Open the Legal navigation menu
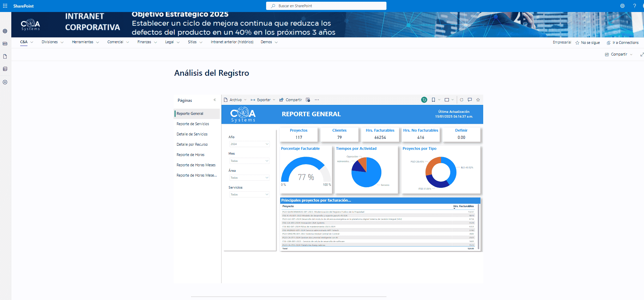644x300 pixels. pos(172,42)
